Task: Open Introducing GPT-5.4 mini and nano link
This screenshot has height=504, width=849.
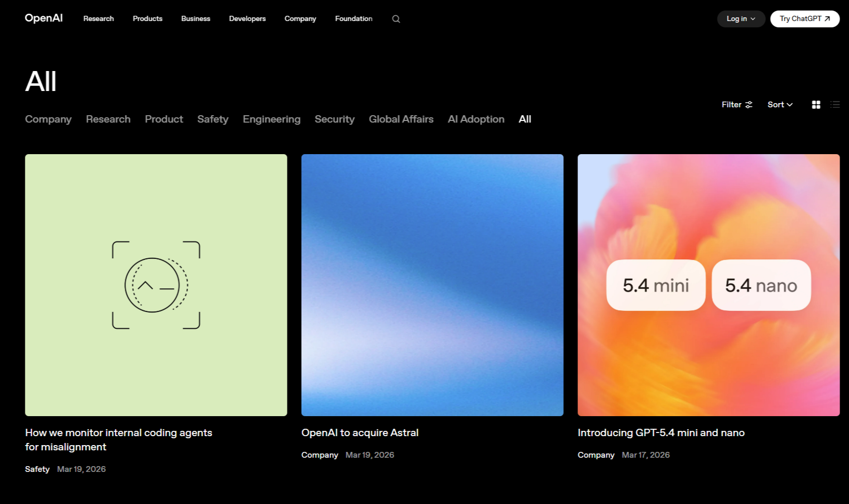Action: click(661, 432)
